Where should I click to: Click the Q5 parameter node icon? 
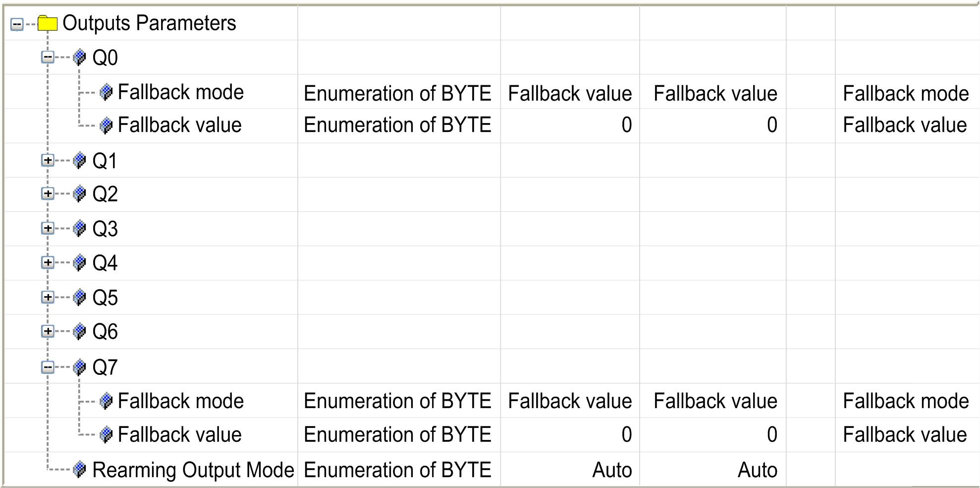pyautogui.click(x=79, y=297)
